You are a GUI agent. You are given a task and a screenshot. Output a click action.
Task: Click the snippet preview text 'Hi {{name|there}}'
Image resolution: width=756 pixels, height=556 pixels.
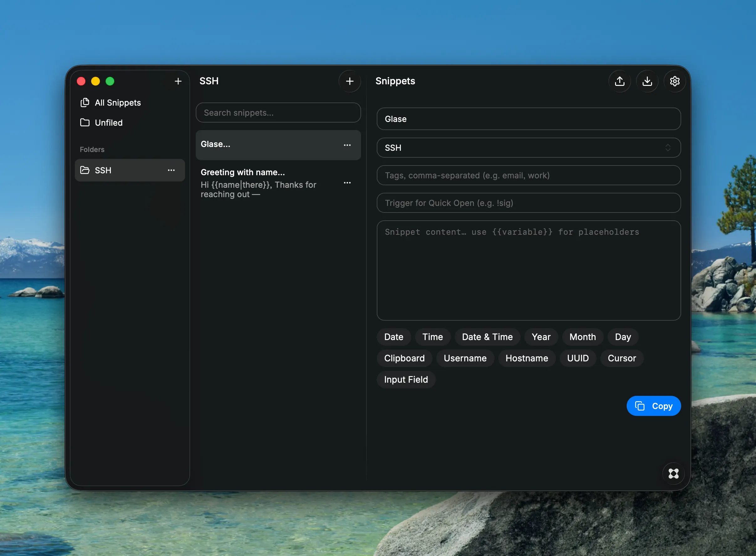[236, 185]
